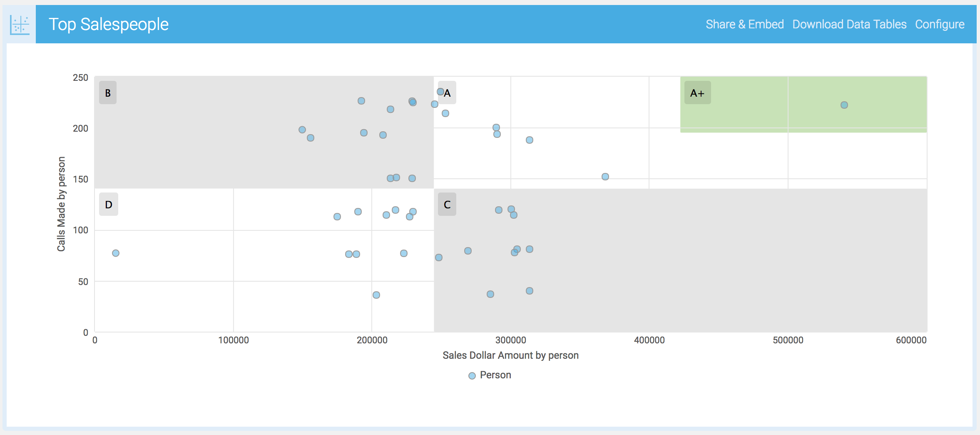Click the scatter chart icon in header
The image size is (980, 435).
coord(20,25)
